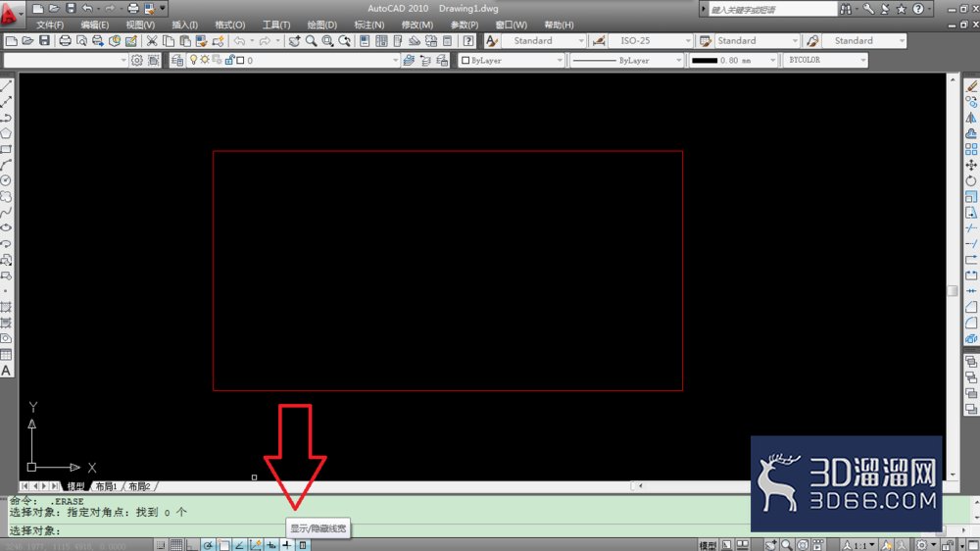Open the 0.80 mm lineweight dropdown
The height and width of the screenshot is (551, 980).
(732, 60)
